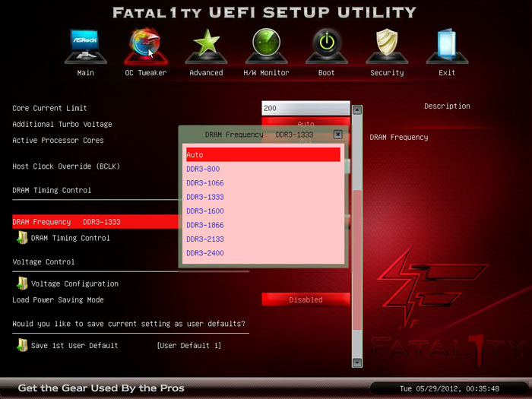Switch to the H/W Monitor label
Screen dimensions: 532x399
[266, 73]
